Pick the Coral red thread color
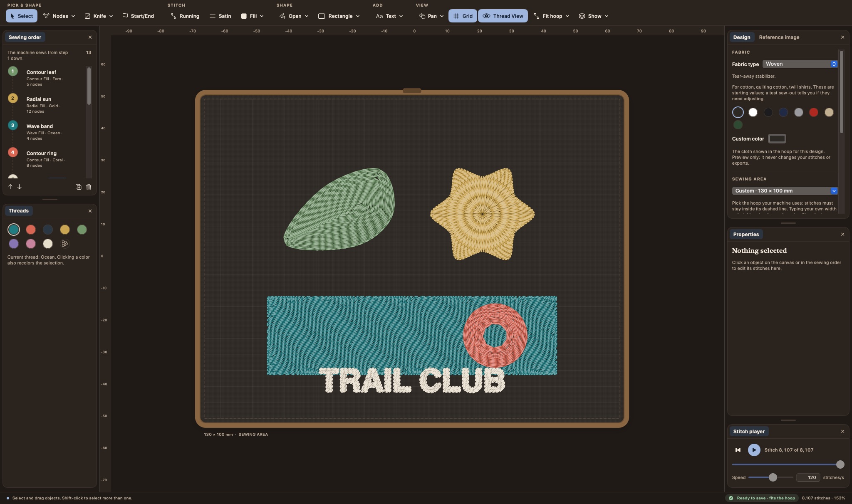Viewport: 852px width, 504px height. click(x=31, y=230)
